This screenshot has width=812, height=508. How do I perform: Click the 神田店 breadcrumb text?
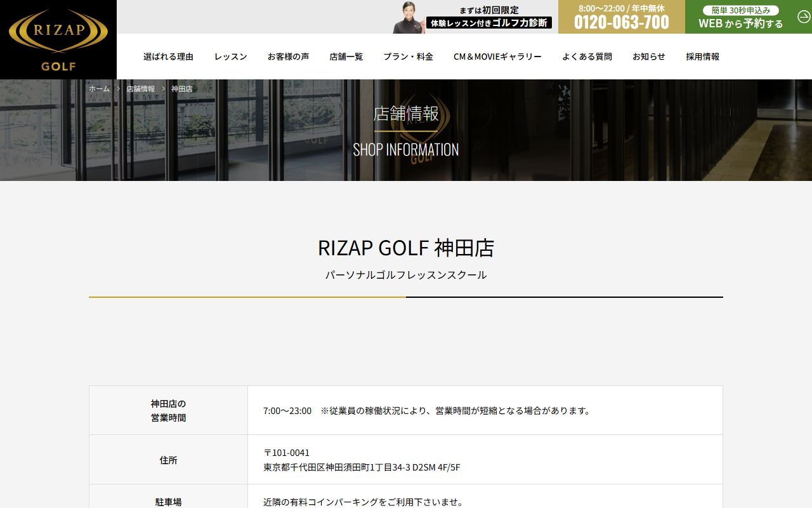tap(181, 89)
